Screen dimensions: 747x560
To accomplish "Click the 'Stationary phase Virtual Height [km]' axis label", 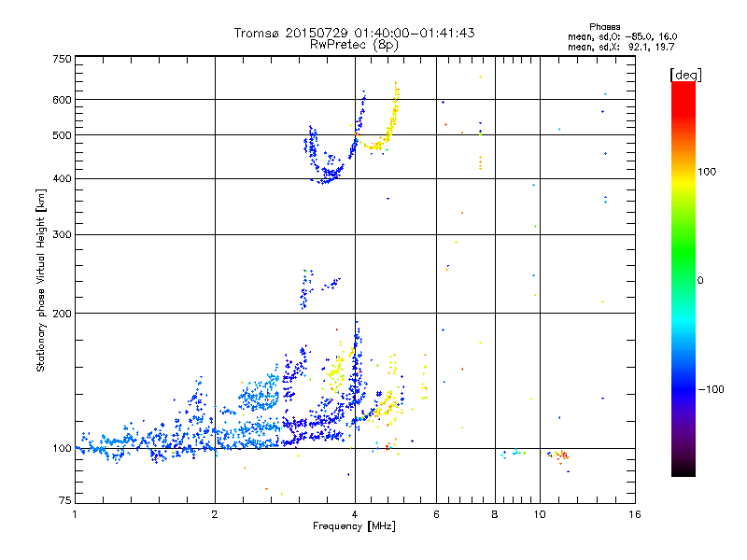I will pyautogui.click(x=41, y=280).
